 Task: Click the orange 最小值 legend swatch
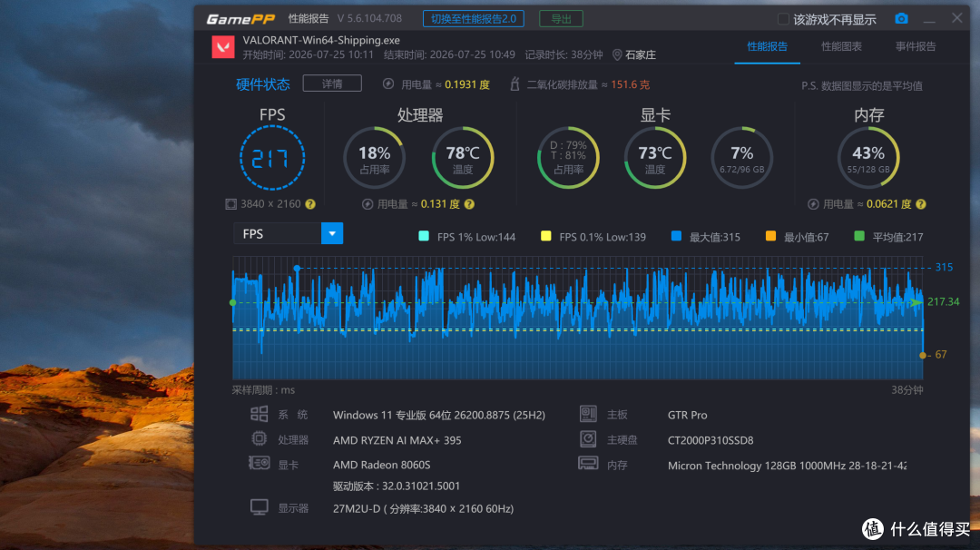coord(770,236)
